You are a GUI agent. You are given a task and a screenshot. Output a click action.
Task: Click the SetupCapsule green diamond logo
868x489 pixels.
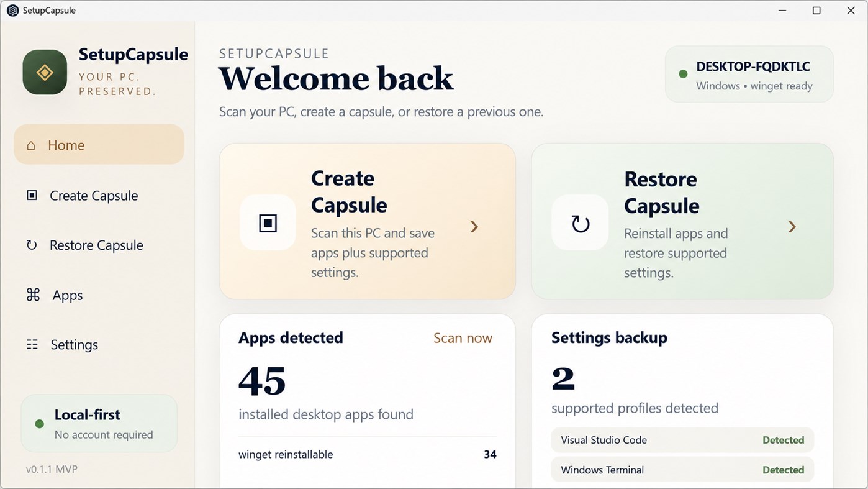tap(45, 72)
